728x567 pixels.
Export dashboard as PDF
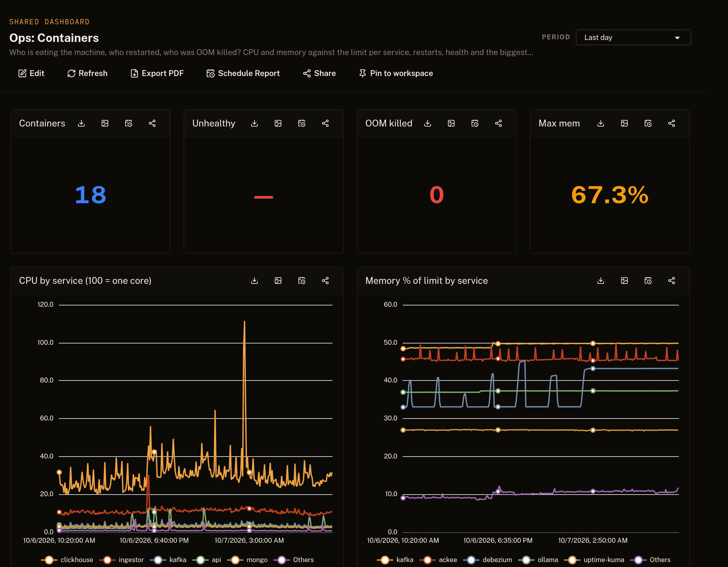pyautogui.click(x=157, y=73)
